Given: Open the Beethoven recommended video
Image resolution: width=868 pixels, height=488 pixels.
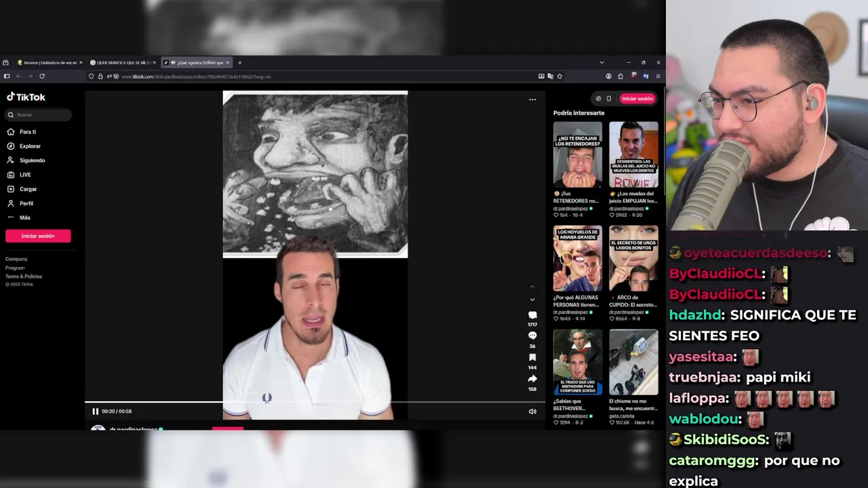Looking at the screenshot, I should 577,362.
